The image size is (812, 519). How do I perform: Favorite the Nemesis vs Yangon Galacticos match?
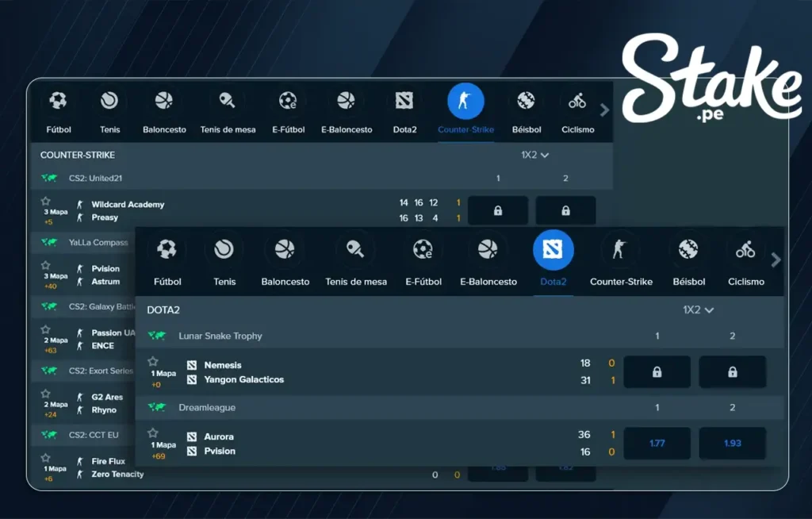153,362
